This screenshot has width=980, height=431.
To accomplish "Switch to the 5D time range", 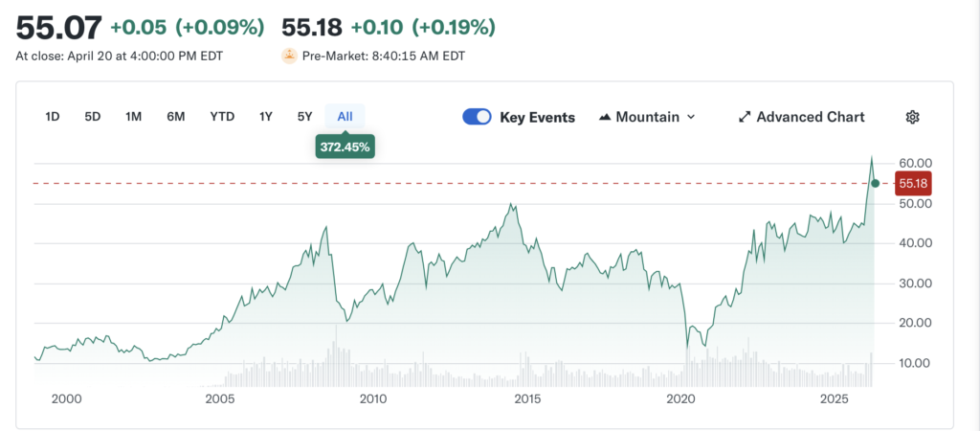I will point(93,117).
